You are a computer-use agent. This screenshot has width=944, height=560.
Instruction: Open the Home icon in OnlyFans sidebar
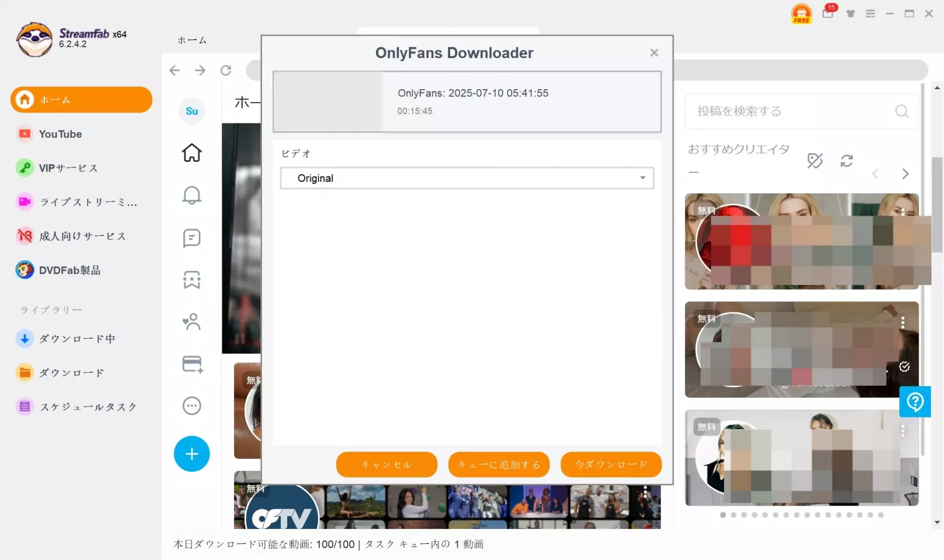(x=191, y=152)
